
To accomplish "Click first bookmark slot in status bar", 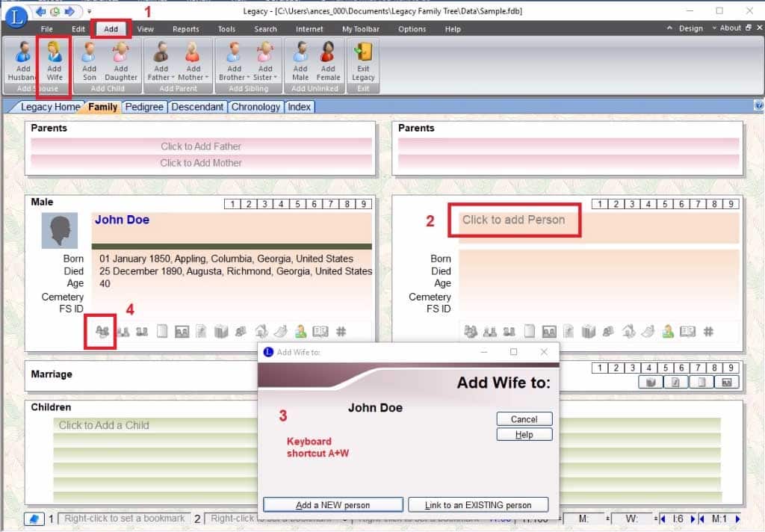I will click(x=125, y=519).
